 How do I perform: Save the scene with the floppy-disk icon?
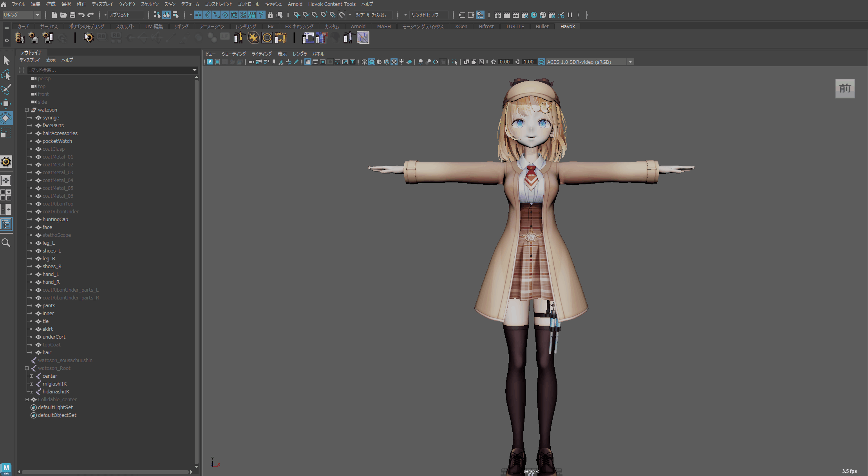coord(72,15)
